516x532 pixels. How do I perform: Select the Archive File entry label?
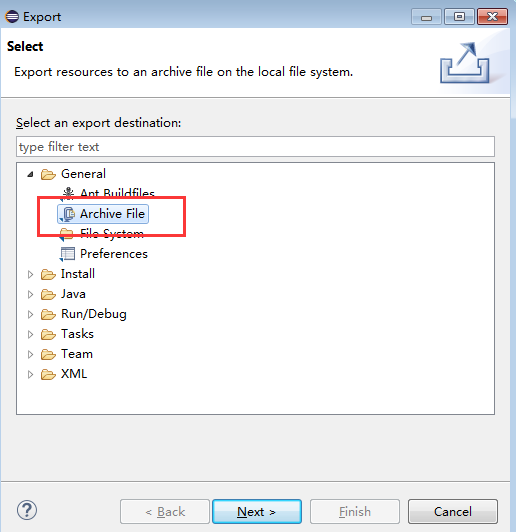(112, 214)
